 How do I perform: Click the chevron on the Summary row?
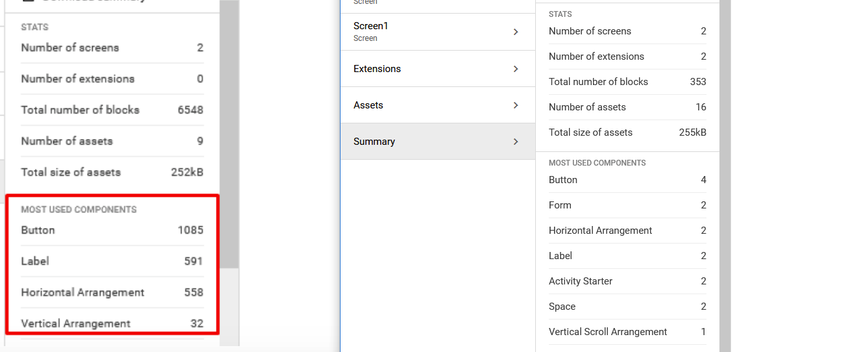[x=516, y=142]
